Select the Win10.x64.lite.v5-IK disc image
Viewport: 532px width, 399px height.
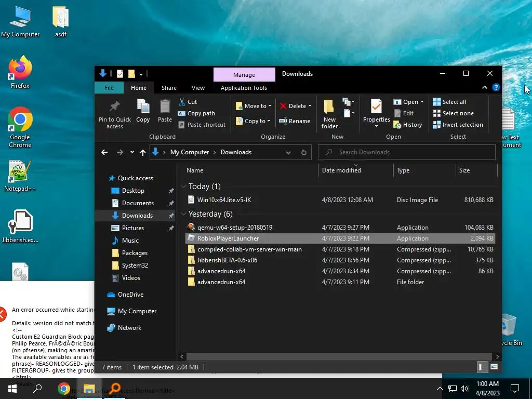click(340, 200)
